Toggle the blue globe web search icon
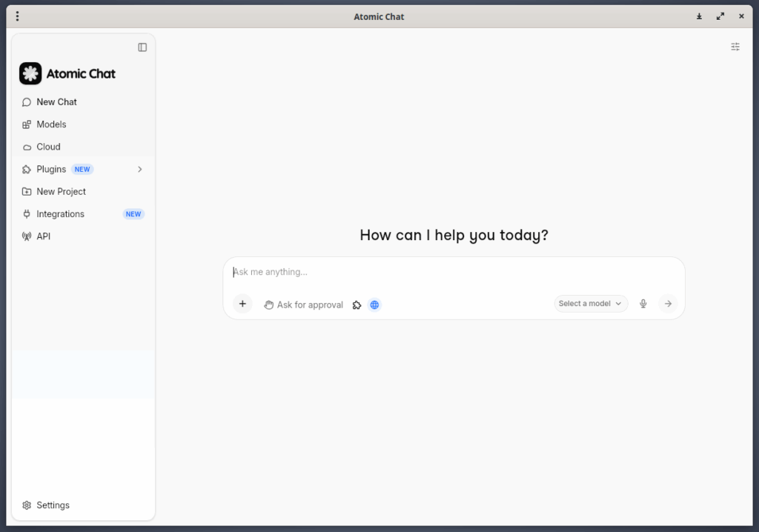Viewport: 759px width, 532px height. coord(374,305)
